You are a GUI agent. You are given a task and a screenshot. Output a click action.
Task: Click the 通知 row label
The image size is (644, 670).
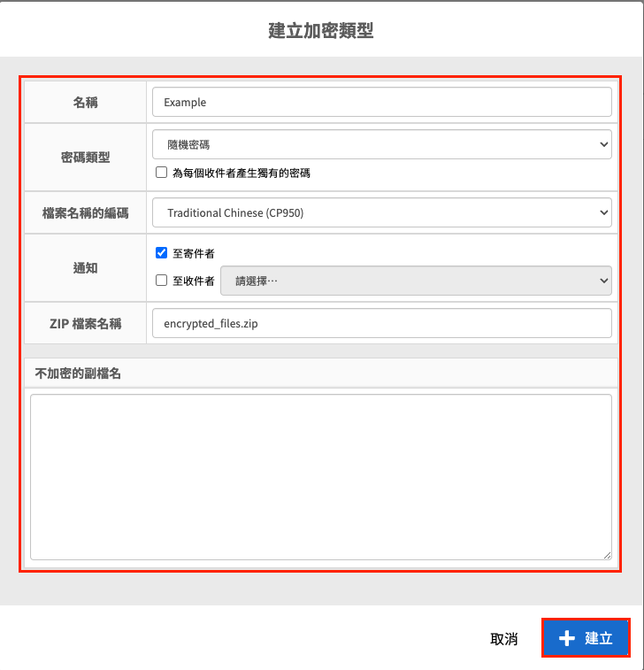point(86,267)
